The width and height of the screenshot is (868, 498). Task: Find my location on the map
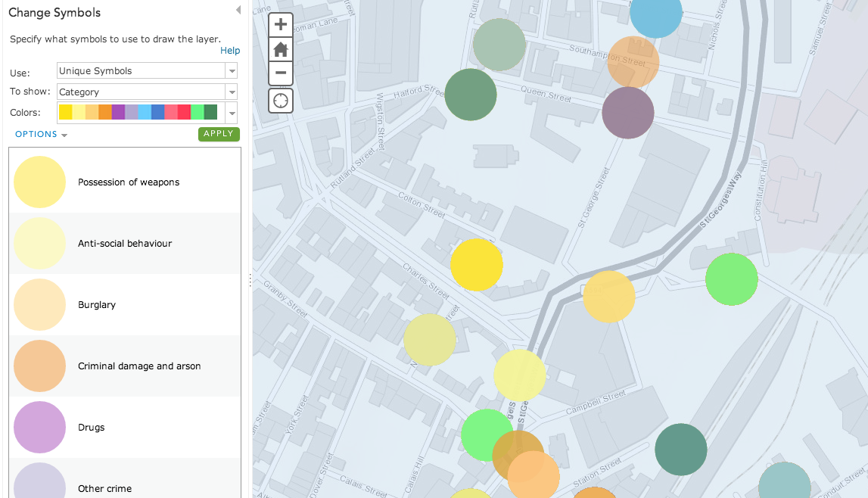point(281,101)
